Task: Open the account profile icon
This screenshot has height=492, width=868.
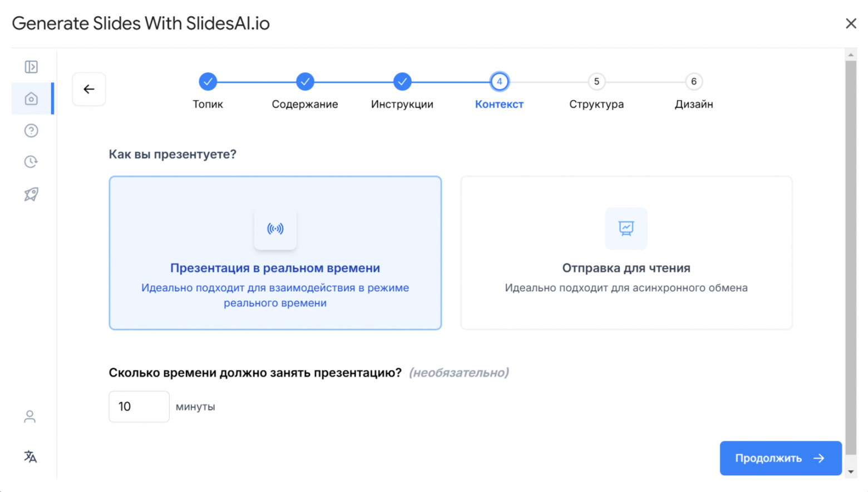Action: 29,416
